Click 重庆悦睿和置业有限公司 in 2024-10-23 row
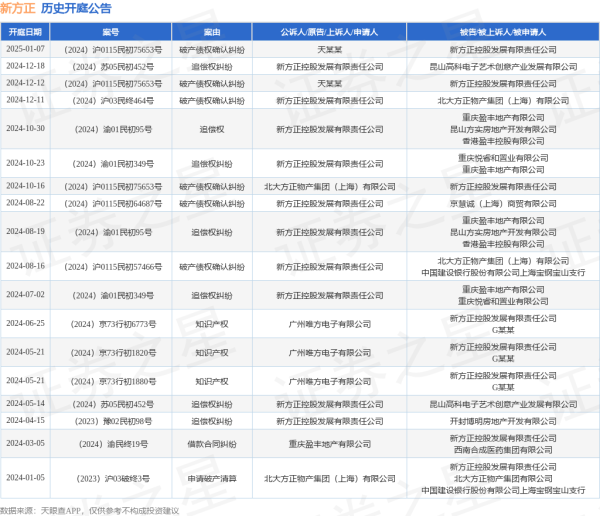This screenshot has width=600, height=516. (x=503, y=158)
